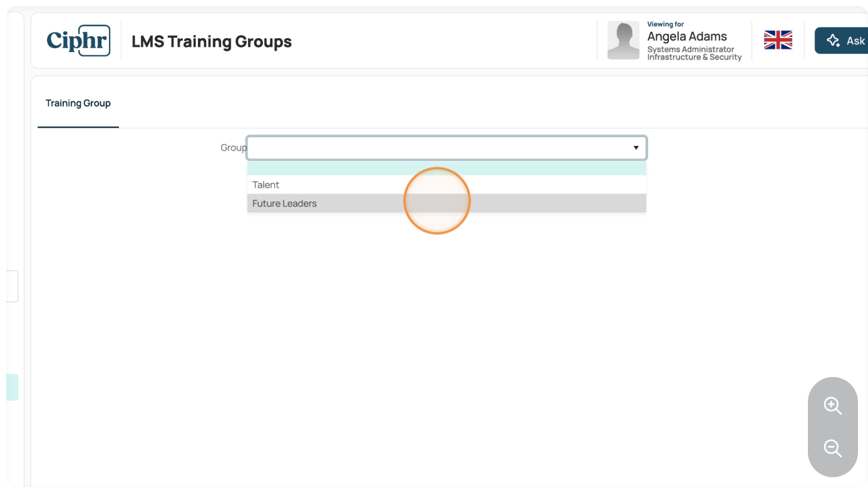Switch to the Training Group tab
This screenshot has width=868, height=496.
pos(78,103)
